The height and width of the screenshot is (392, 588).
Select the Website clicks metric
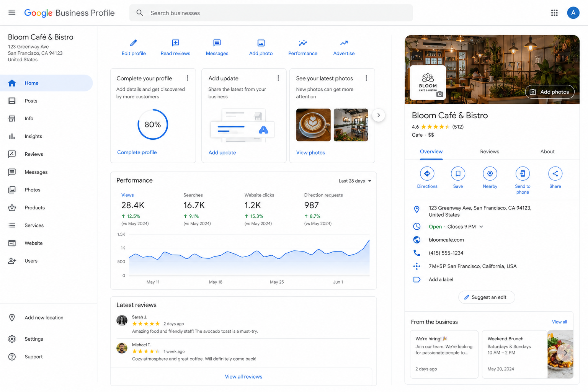tap(260, 209)
